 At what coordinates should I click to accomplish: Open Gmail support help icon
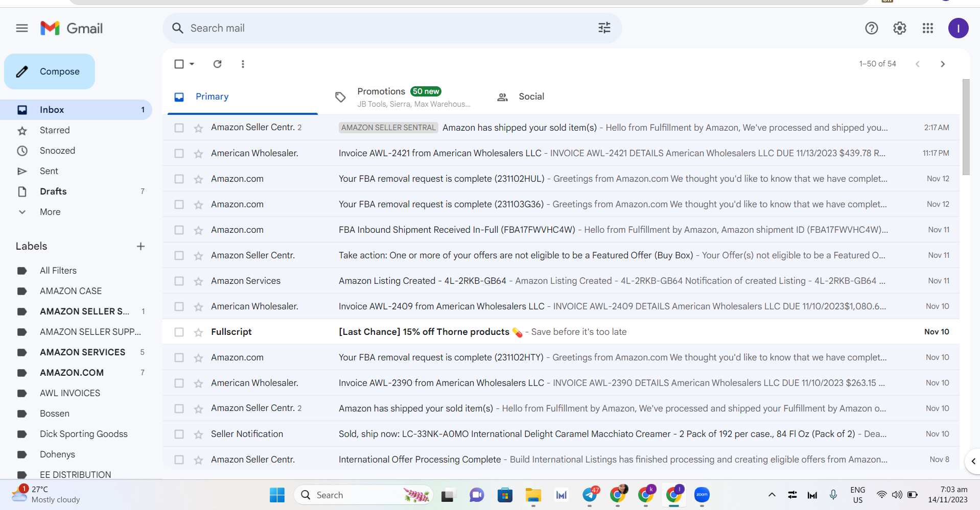(872, 28)
